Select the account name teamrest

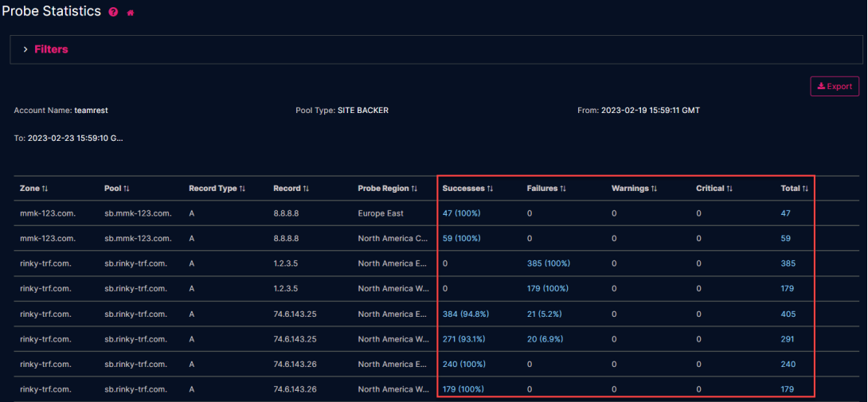click(91, 110)
